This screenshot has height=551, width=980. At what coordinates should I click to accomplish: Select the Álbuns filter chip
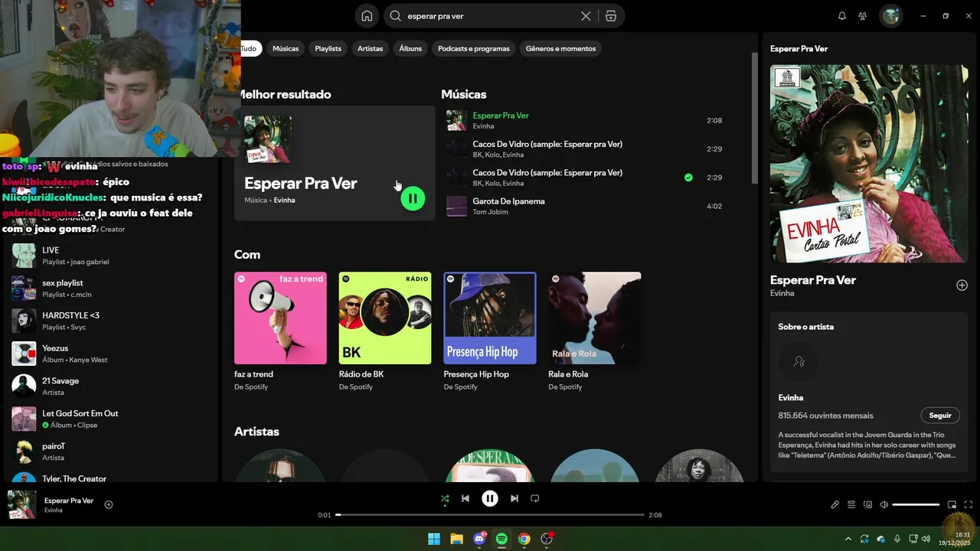(410, 48)
